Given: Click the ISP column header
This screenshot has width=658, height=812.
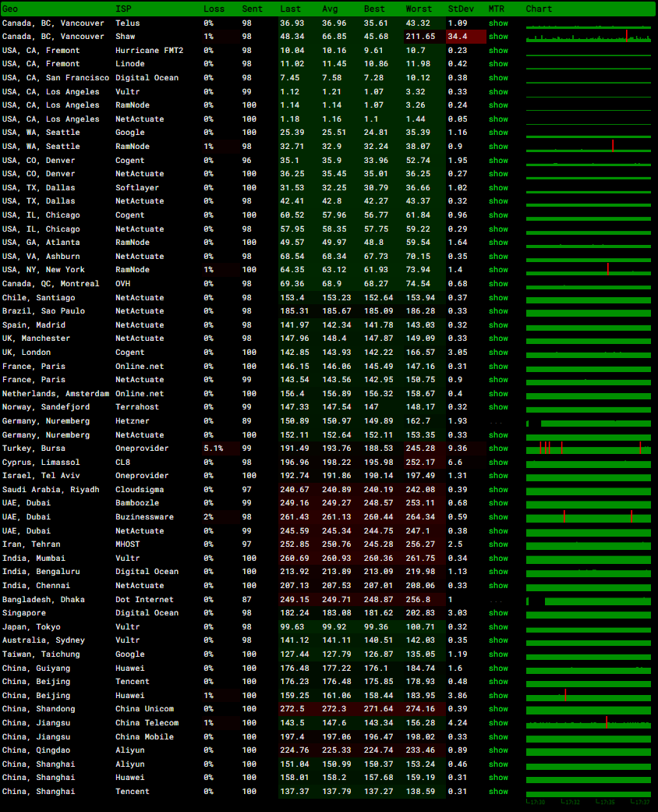Looking at the screenshot, I should click(123, 9).
